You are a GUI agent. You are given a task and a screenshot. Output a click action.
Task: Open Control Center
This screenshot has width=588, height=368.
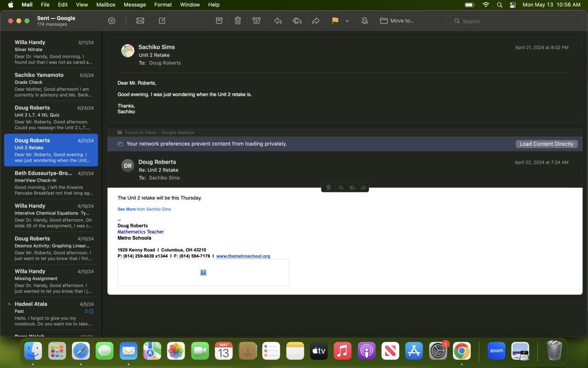click(513, 5)
